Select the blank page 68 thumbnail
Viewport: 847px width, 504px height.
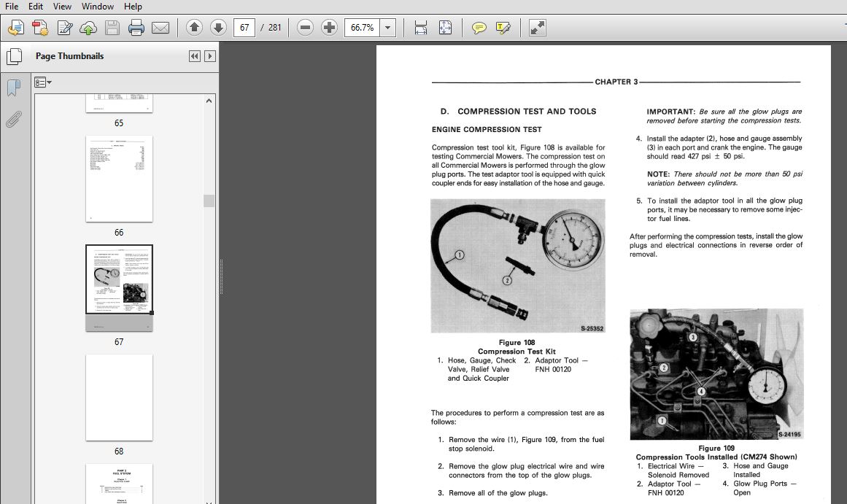pyautogui.click(x=119, y=398)
